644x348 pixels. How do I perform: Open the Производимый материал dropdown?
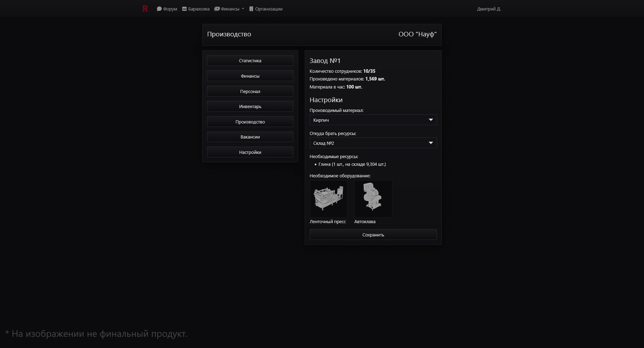(x=373, y=120)
